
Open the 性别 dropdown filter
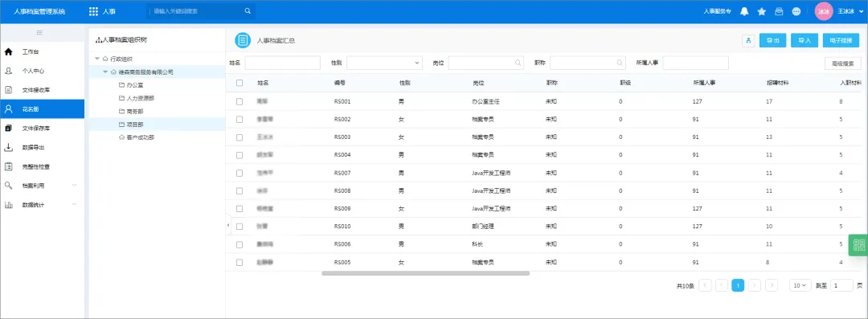tap(384, 63)
